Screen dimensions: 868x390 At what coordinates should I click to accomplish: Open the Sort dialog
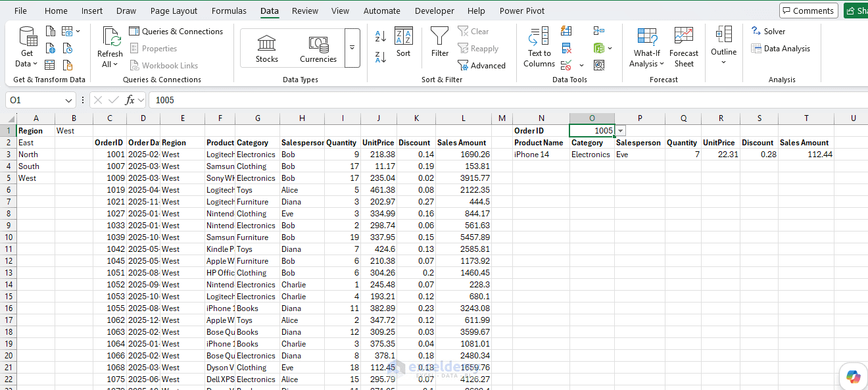pos(403,43)
